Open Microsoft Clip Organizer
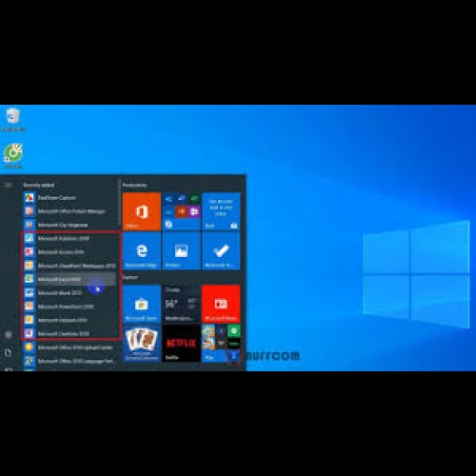Viewport: 476px width, 476px height. click(x=69, y=225)
